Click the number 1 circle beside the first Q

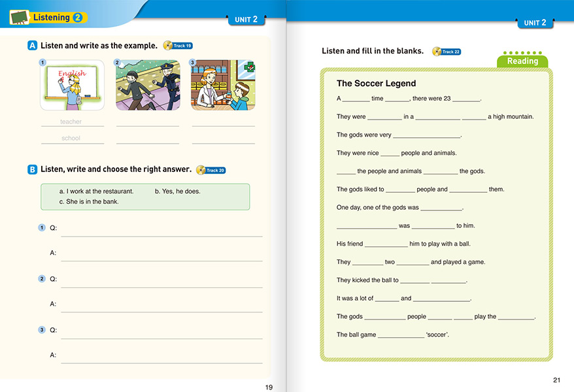[x=42, y=228]
